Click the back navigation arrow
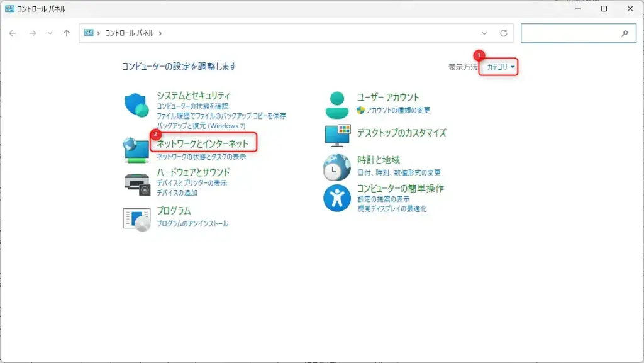 pyautogui.click(x=13, y=33)
